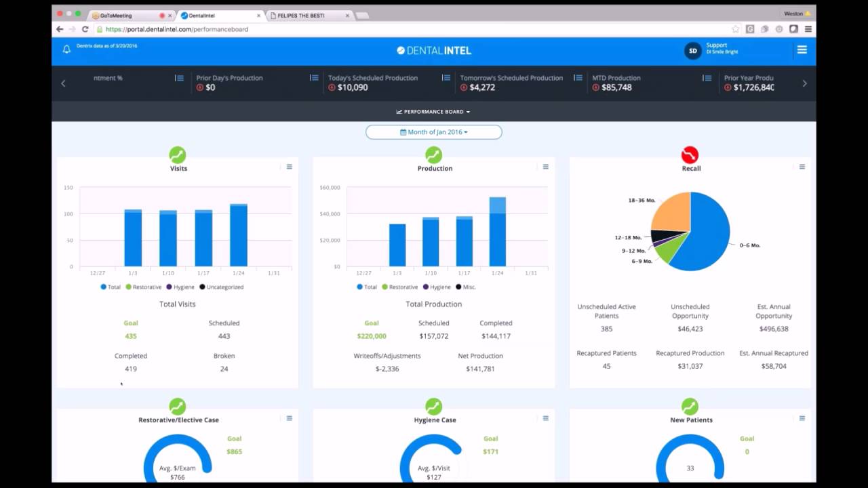Click the SD user avatar
The width and height of the screenshot is (868, 488).
coord(692,51)
